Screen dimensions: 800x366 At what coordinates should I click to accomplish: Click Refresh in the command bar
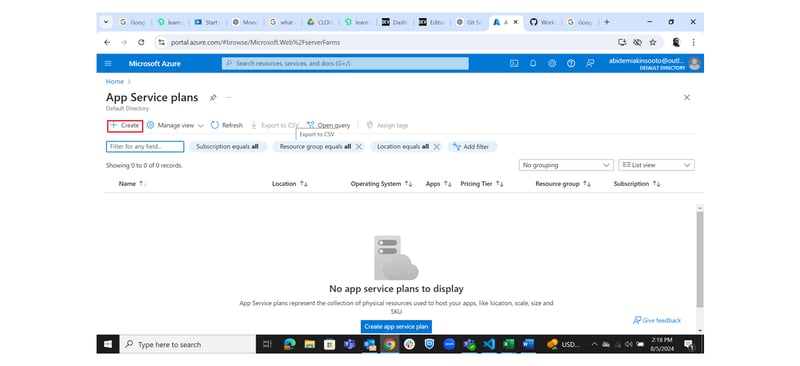coord(227,125)
